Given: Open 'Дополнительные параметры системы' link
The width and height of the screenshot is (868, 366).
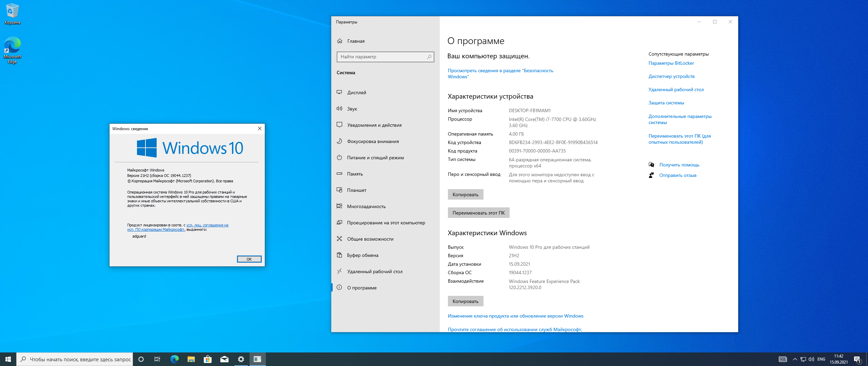Looking at the screenshot, I should (680, 119).
